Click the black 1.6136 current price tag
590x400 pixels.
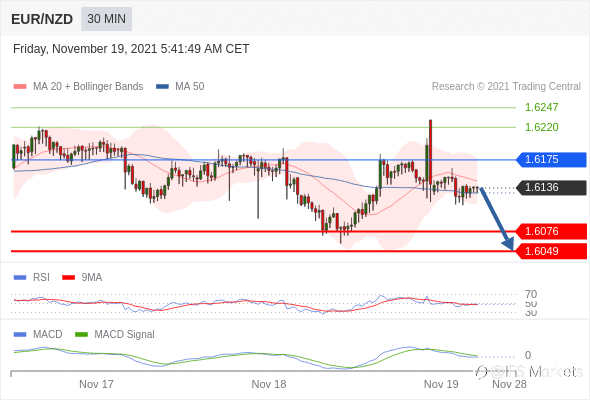click(551, 187)
